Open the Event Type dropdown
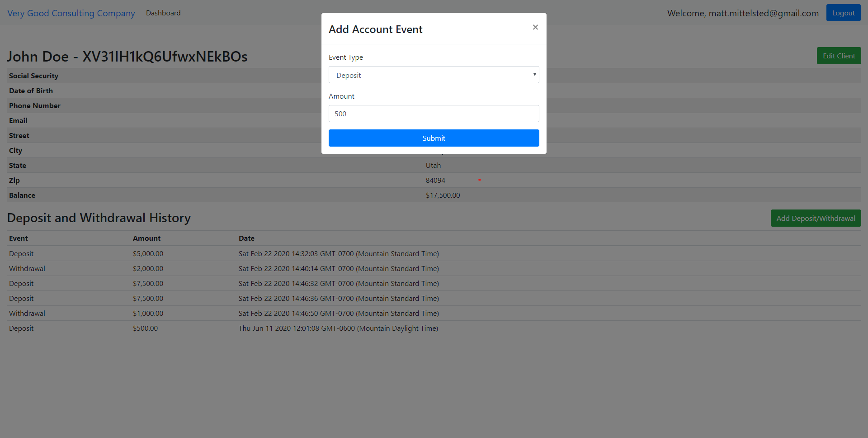This screenshot has height=438, width=868. pyautogui.click(x=434, y=75)
